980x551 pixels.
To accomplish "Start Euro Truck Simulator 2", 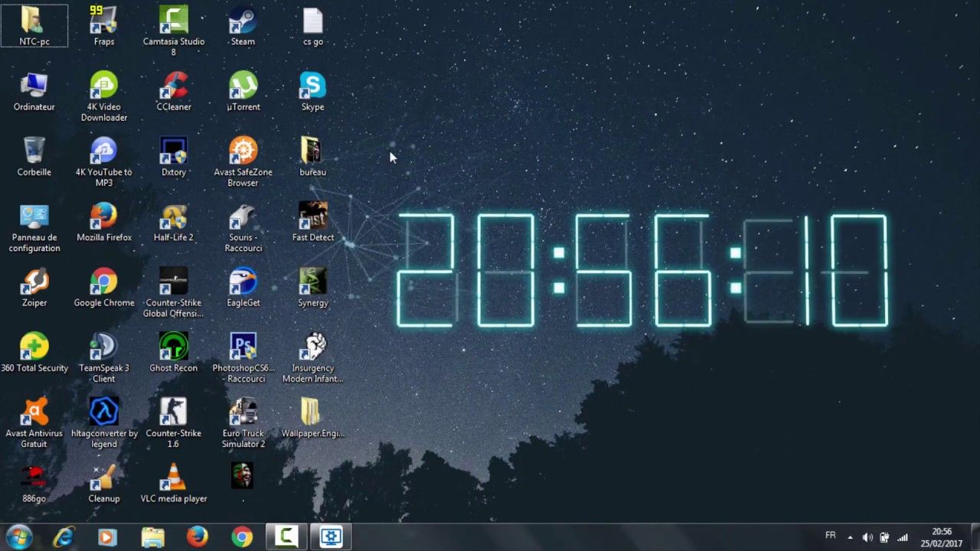I will [243, 412].
